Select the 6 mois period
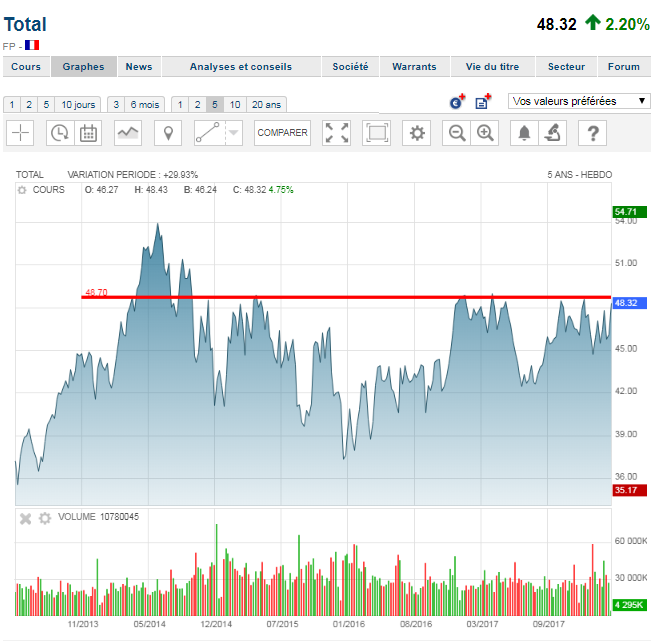This screenshot has width=657, height=641. point(145,105)
